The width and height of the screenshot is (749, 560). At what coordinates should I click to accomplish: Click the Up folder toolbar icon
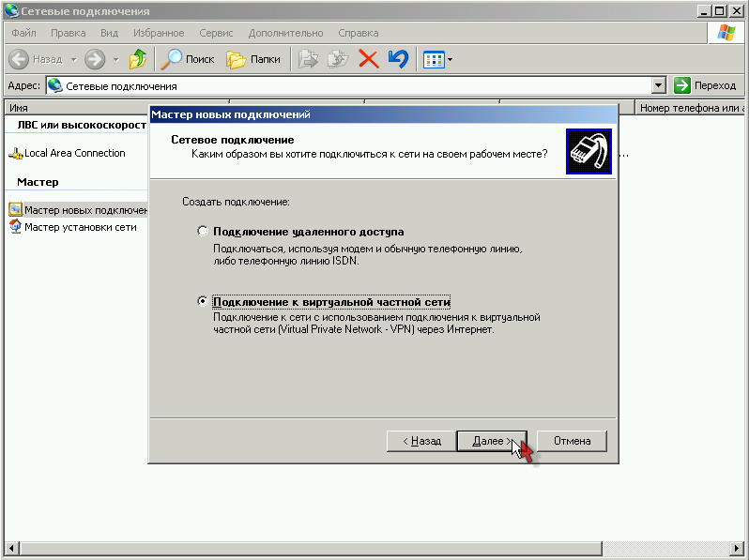[x=138, y=59]
